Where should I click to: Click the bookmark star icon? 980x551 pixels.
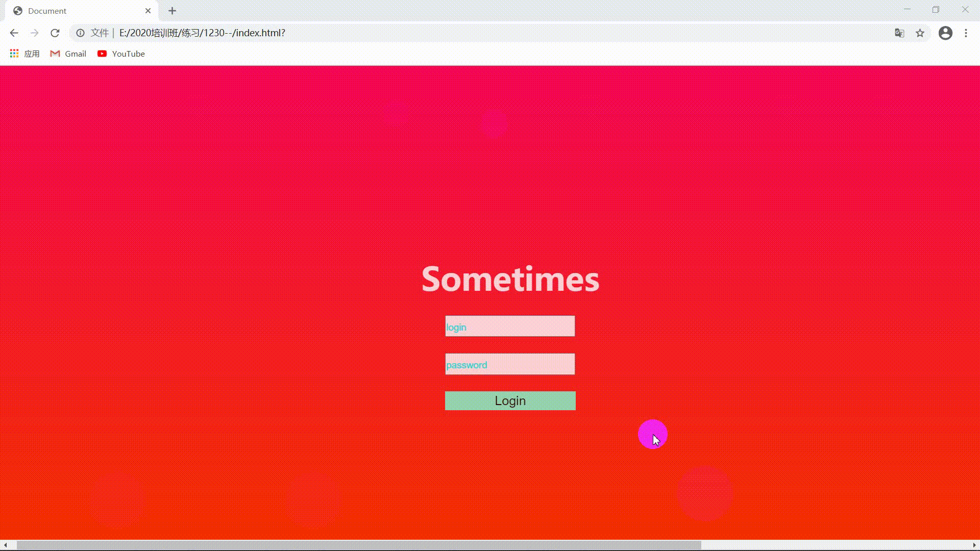pos(920,33)
